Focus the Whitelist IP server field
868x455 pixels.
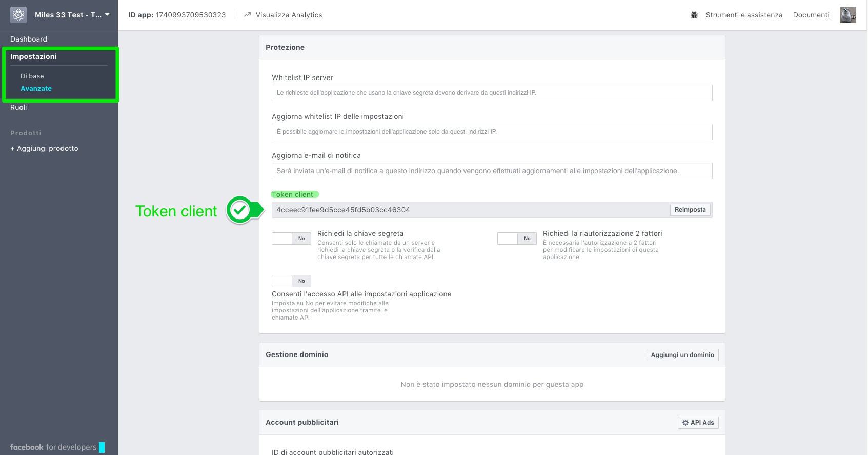(x=492, y=93)
